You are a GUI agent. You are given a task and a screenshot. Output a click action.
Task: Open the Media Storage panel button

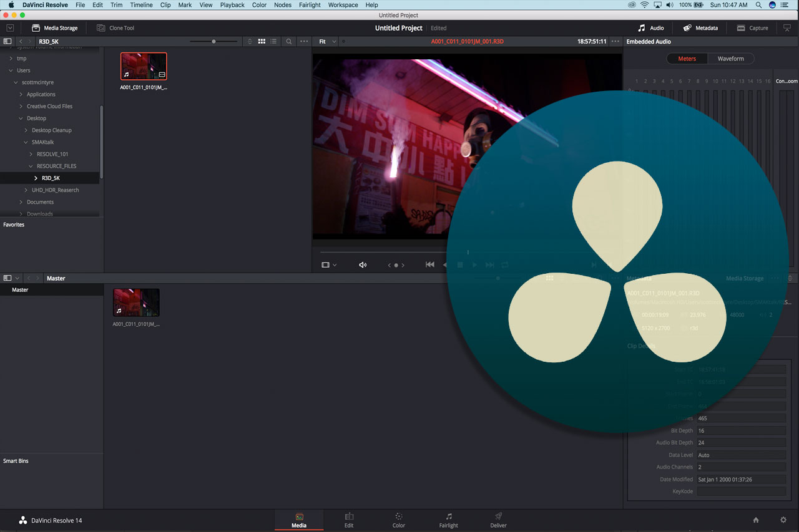tap(55, 28)
